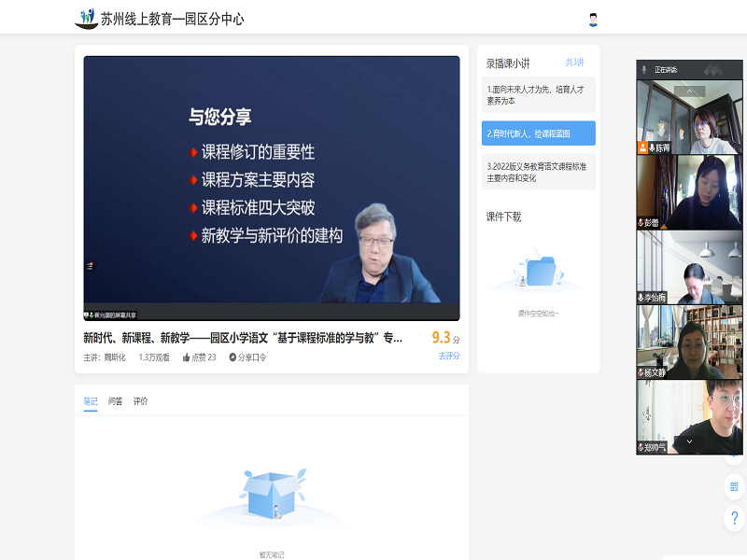The image size is (747, 560).
Task: Open lesson 3.2022版义务教育语文课程标准
Action: click(x=539, y=172)
